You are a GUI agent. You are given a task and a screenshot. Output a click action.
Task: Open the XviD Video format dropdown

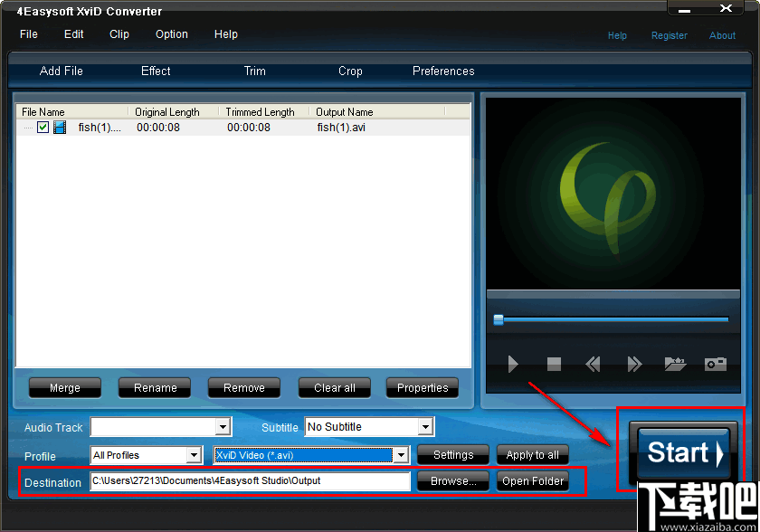[x=401, y=455]
